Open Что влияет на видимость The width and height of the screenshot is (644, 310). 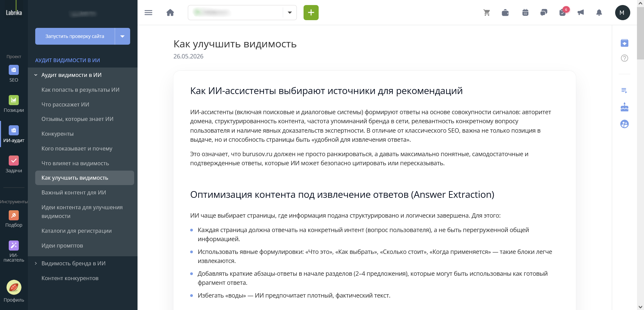[x=75, y=163]
